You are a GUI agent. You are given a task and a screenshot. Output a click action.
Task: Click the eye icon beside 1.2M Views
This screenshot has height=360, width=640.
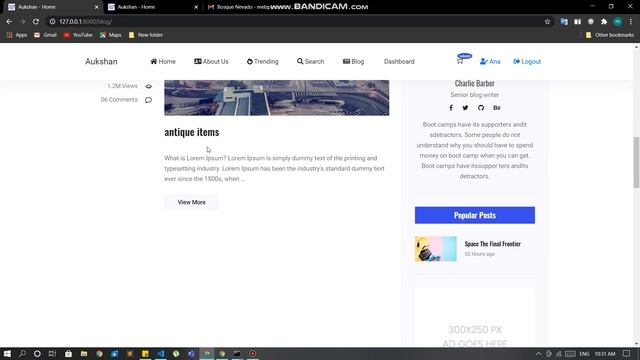tap(149, 86)
